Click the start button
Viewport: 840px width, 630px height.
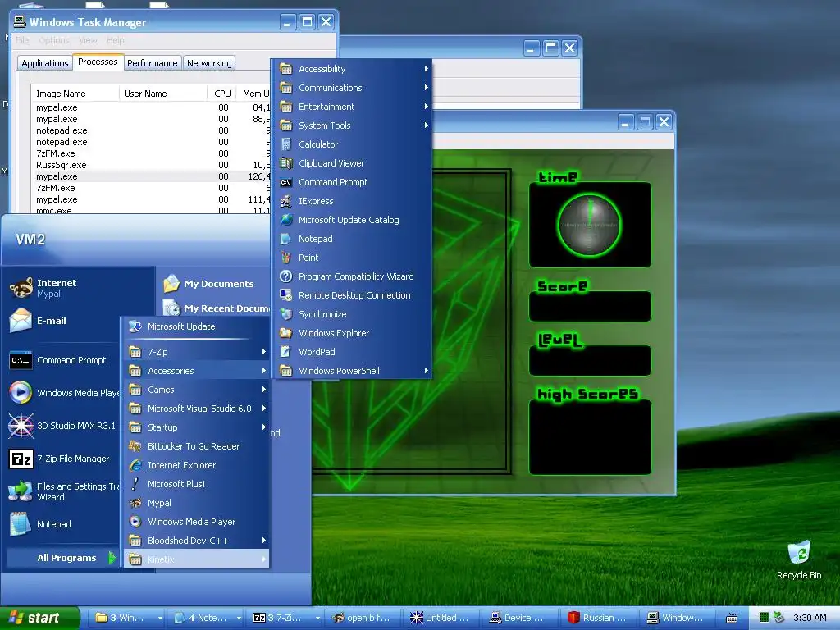click(39, 618)
